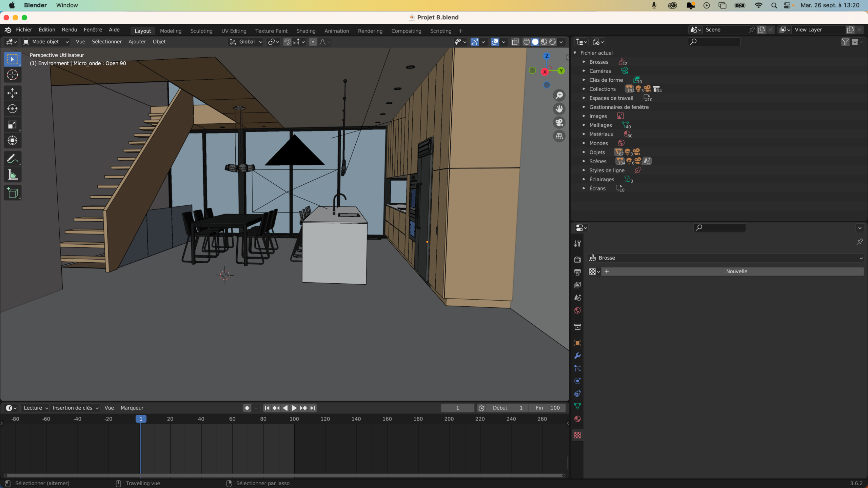Toggle viewport overlays display

(495, 42)
